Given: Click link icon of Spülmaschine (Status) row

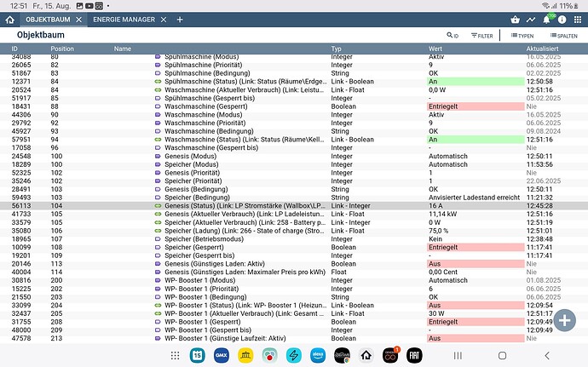Looking at the screenshot, I should coord(158,82).
